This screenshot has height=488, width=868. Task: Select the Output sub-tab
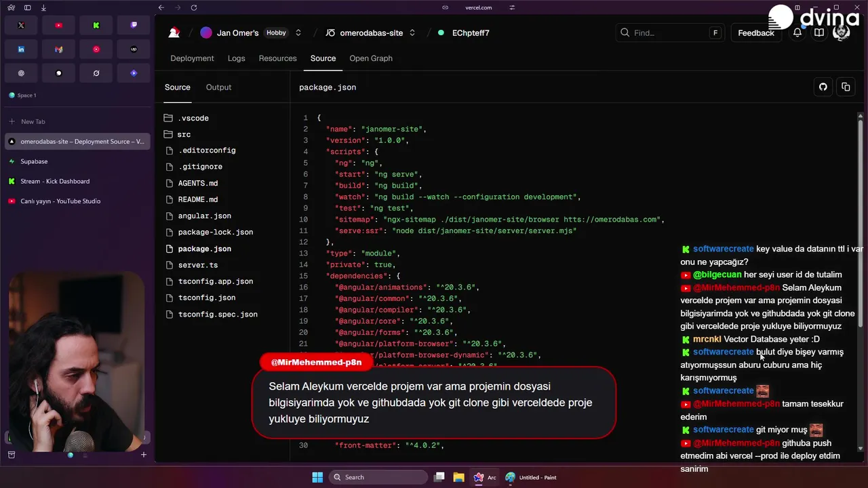click(x=218, y=87)
